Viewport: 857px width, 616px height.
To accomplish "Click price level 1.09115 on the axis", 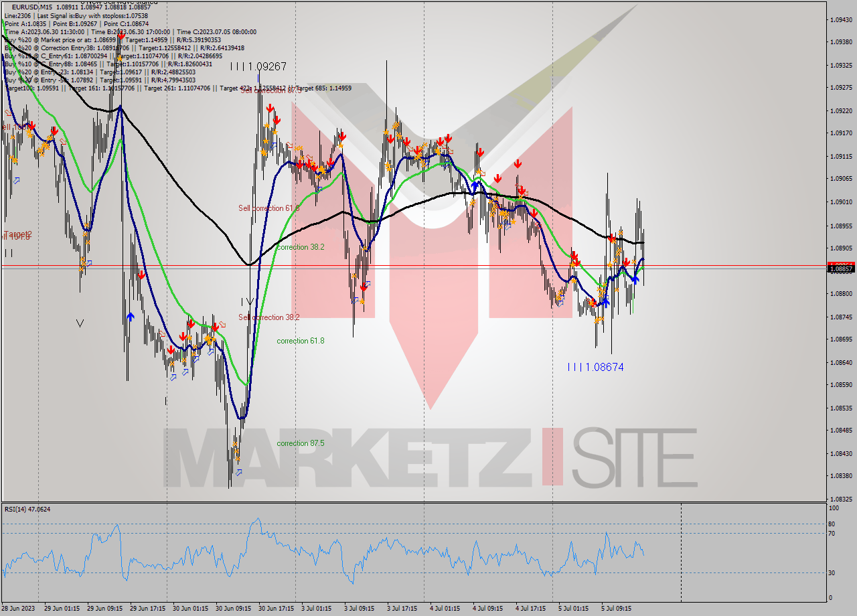I will pyautogui.click(x=840, y=156).
